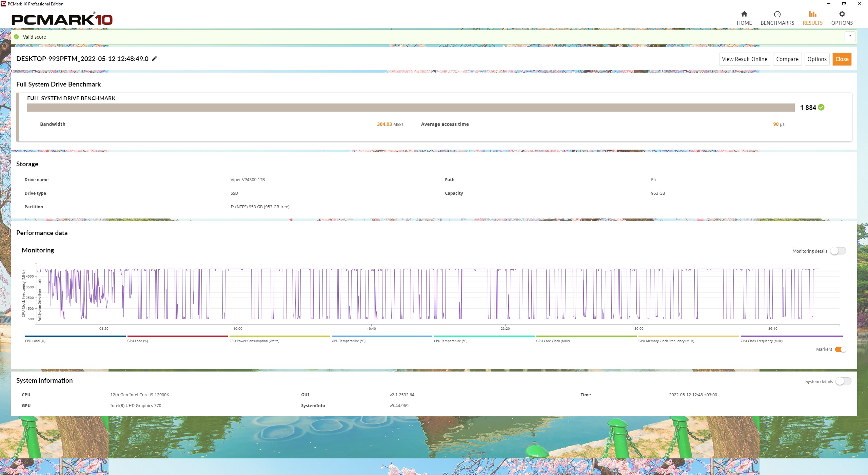Image resolution: width=868 pixels, height=475 pixels.
Task: Open the result Options button
Action: pos(817,59)
